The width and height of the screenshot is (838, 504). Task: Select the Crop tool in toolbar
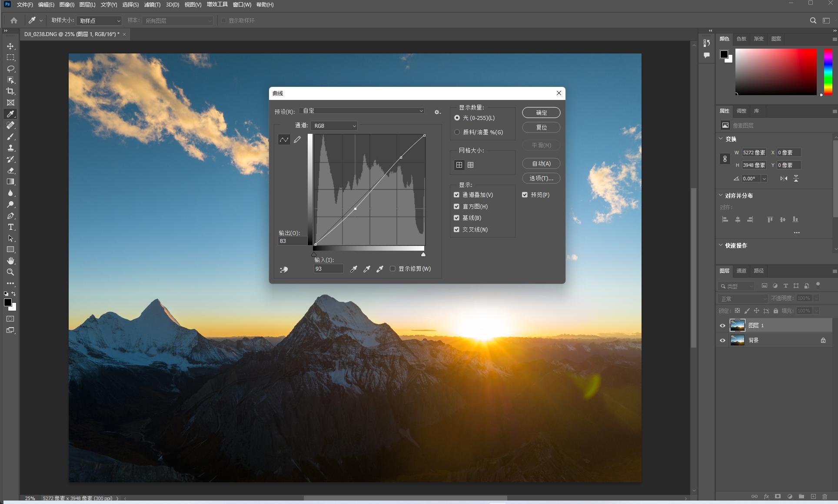click(10, 91)
